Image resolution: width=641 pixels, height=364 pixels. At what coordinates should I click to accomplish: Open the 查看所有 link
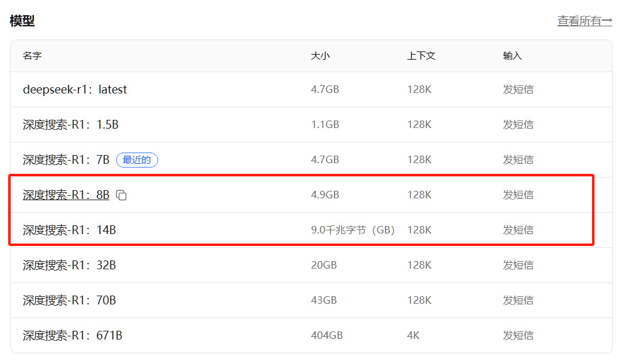click(584, 21)
